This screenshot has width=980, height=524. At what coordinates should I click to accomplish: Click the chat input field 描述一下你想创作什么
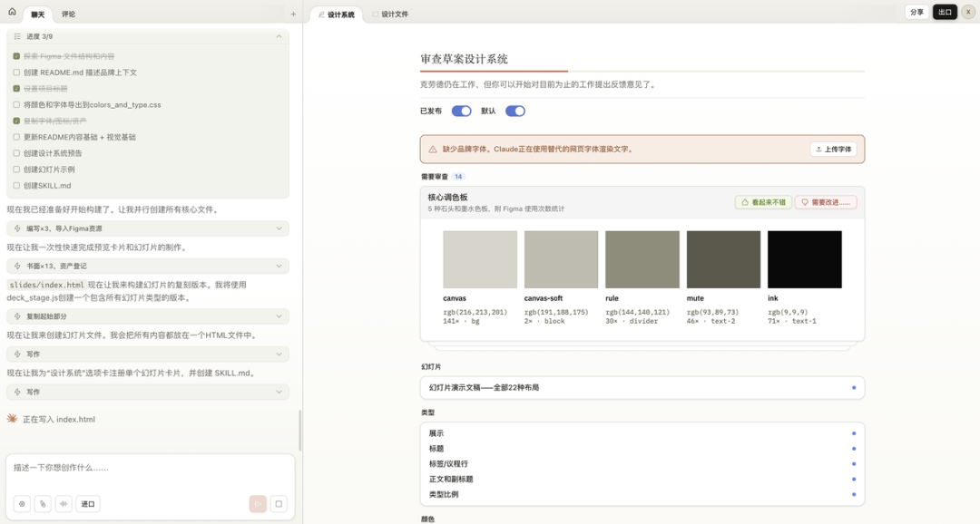150,468
